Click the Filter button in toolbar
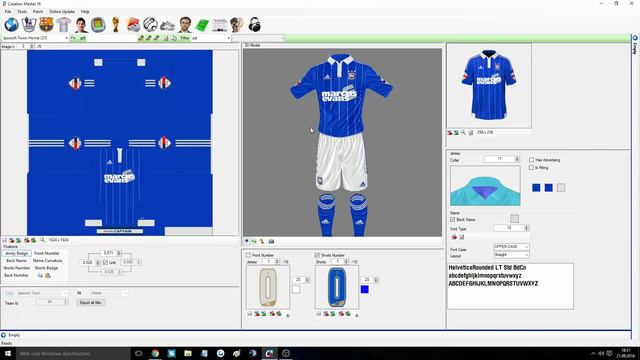This screenshot has width=640, height=360. pos(185,38)
